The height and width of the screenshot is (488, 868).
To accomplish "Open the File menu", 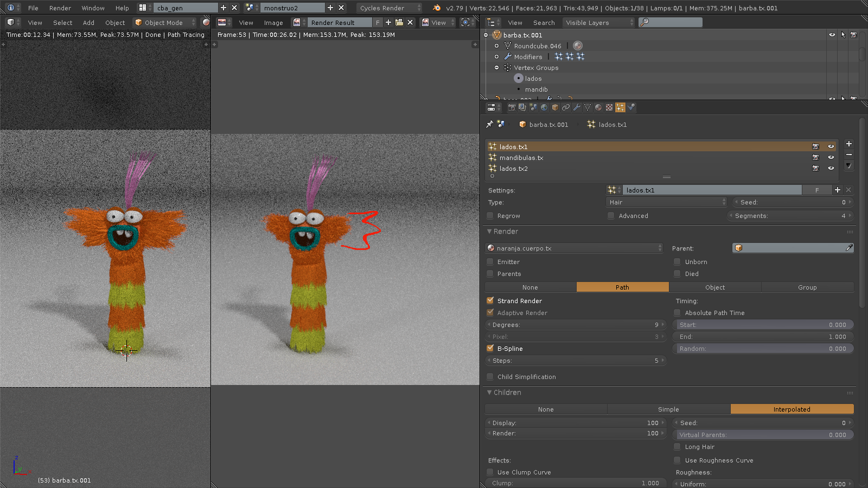I will (33, 8).
